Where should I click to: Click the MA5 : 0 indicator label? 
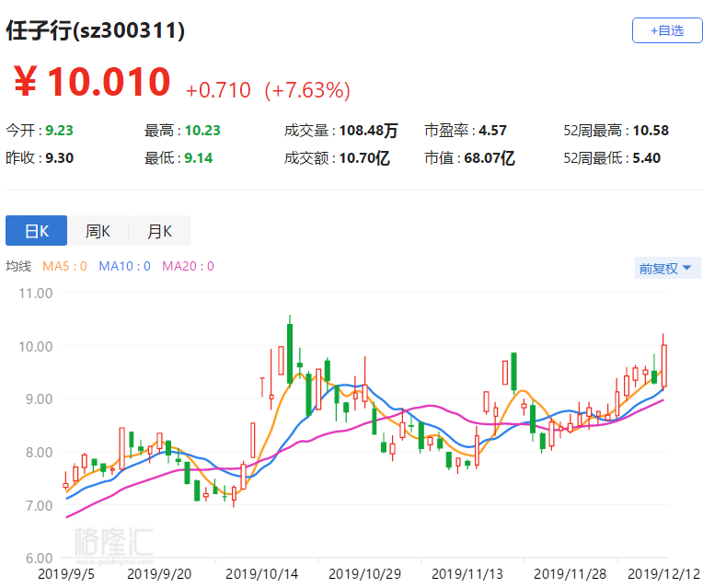tap(64, 266)
